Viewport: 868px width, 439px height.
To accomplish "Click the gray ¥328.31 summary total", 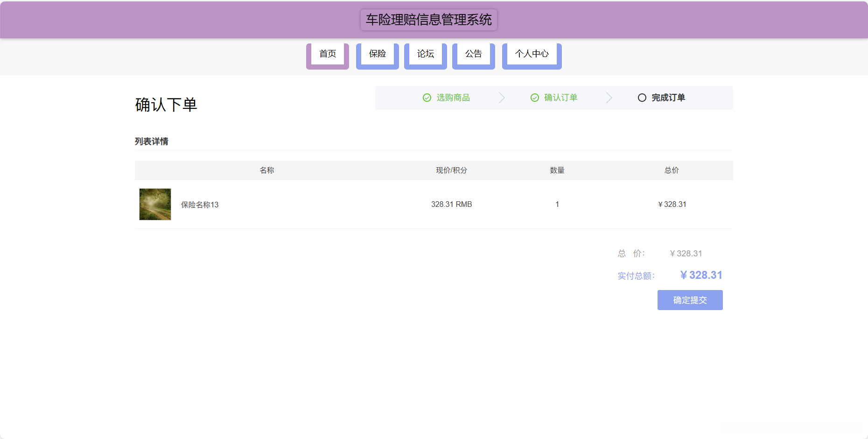I will coord(686,254).
